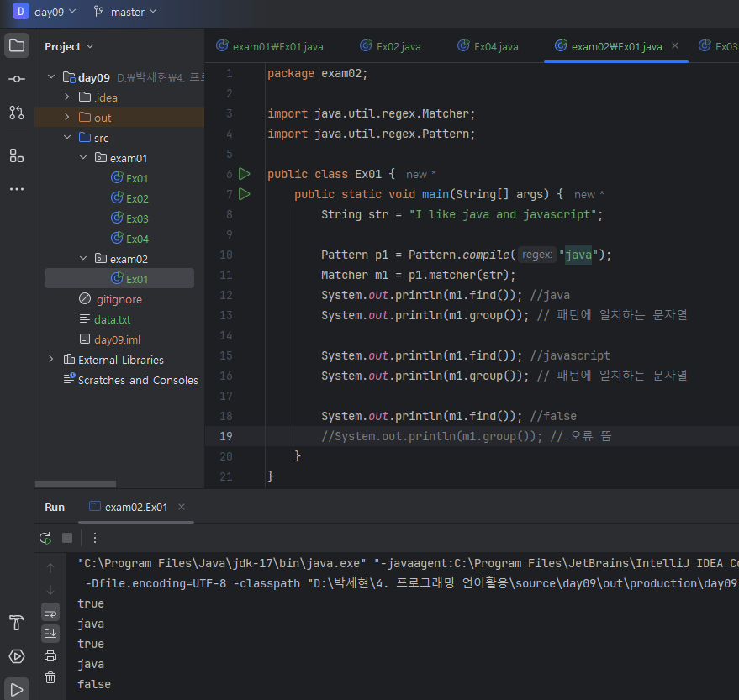
Task: Click the Rerun button in Run panel
Action: point(45,538)
